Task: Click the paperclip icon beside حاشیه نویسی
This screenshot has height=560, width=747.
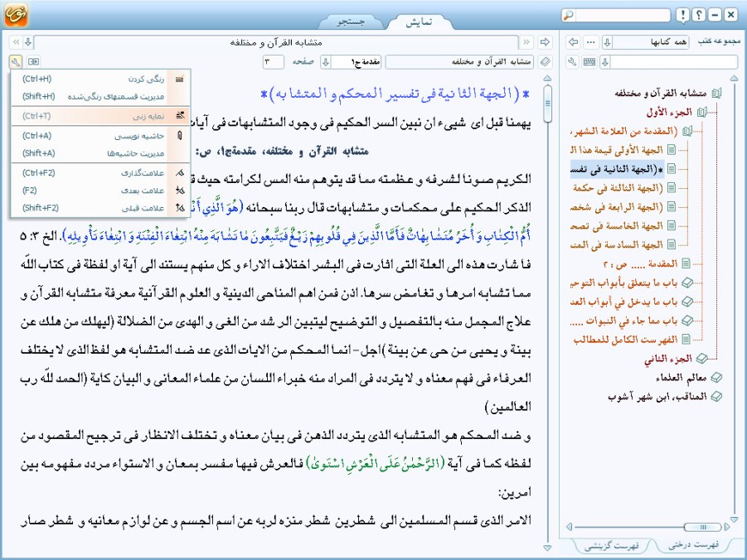Action: click(180, 136)
